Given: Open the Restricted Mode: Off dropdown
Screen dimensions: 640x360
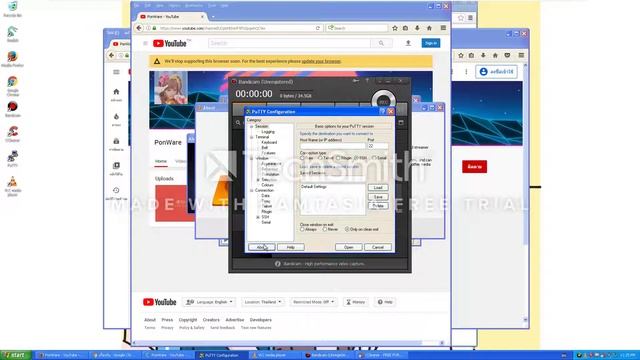Looking at the screenshot, I should [313, 302].
